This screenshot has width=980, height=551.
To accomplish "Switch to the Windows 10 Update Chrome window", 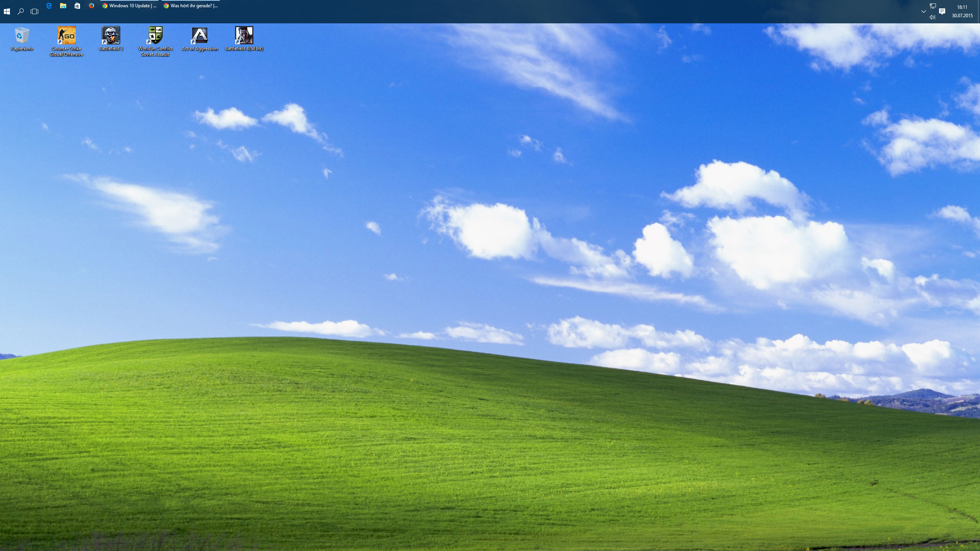I will click(x=129, y=6).
